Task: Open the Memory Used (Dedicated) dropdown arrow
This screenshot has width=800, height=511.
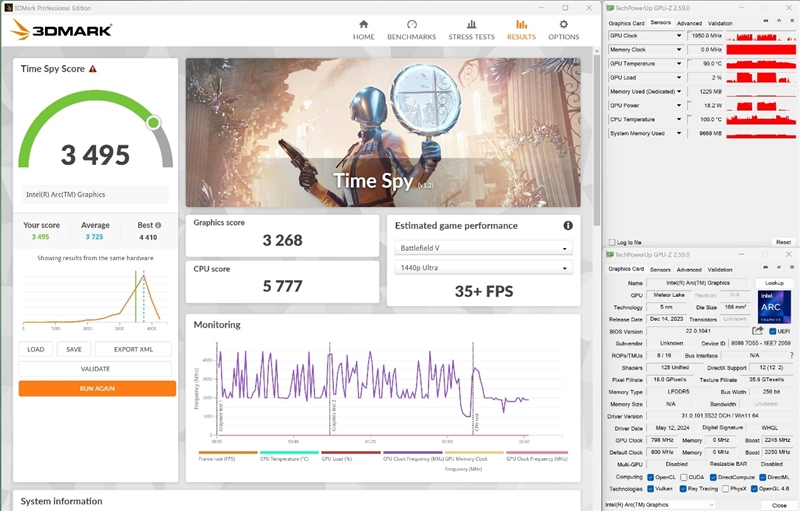Action: click(679, 91)
